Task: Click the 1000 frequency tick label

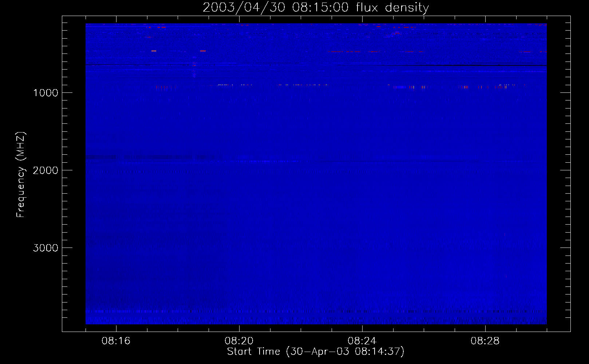Action: click(46, 93)
